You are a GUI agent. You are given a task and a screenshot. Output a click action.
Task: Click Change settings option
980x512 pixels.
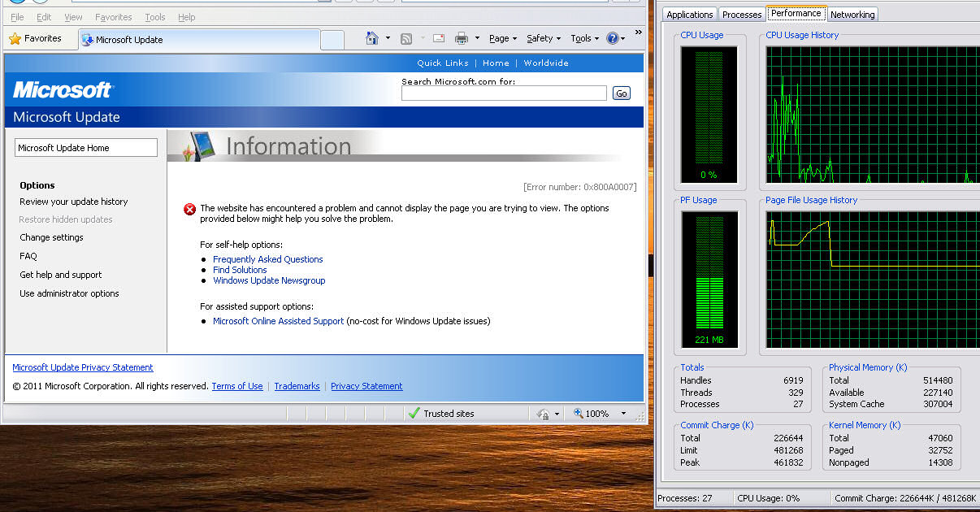pyautogui.click(x=51, y=237)
